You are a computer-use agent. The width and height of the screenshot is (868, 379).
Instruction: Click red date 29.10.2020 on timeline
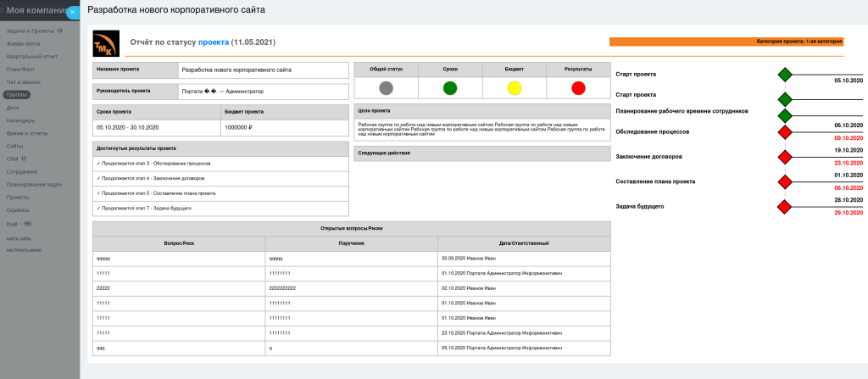coord(849,213)
